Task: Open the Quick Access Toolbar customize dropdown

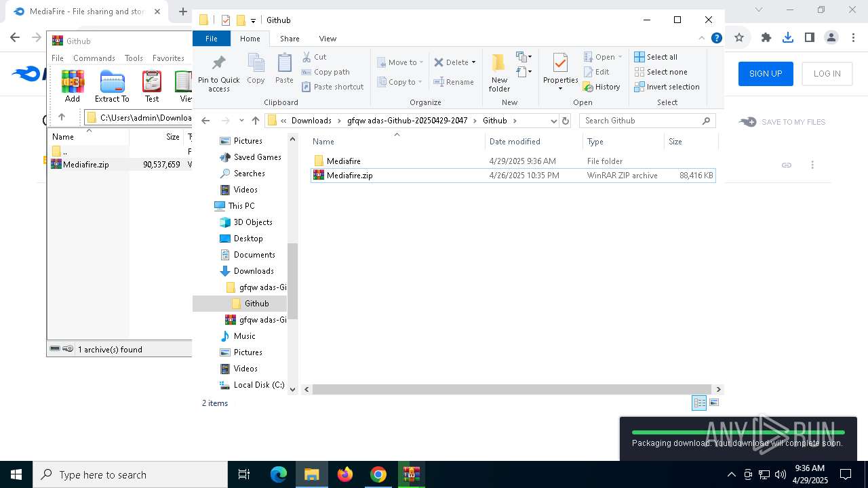Action: pyautogui.click(x=253, y=20)
